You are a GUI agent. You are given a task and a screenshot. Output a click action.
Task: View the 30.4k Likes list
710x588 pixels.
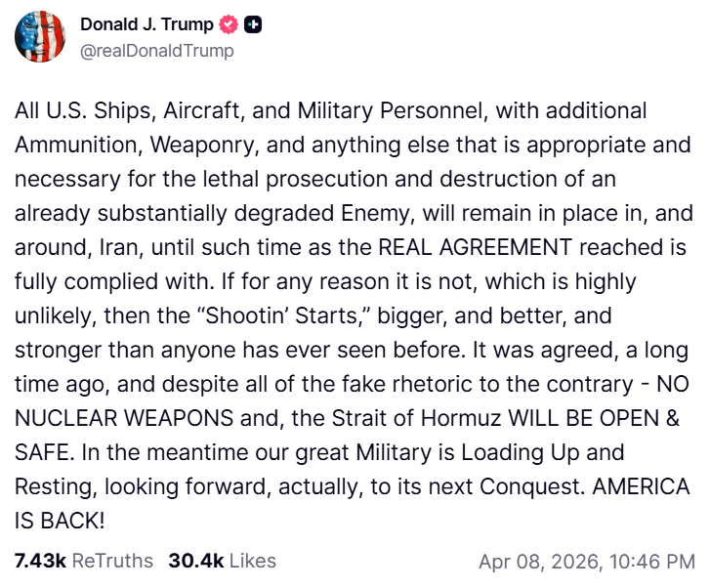[x=222, y=561]
